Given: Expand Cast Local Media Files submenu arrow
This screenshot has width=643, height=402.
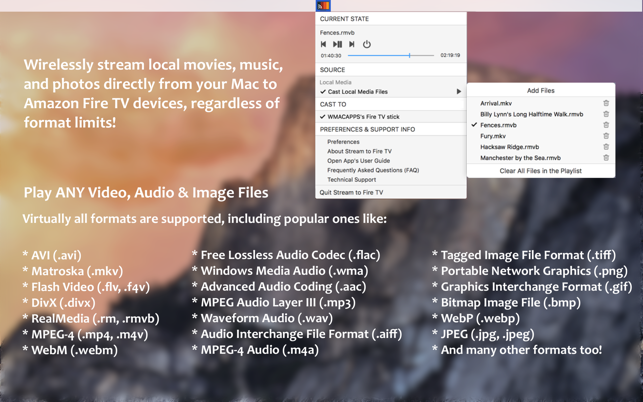Looking at the screenshot, I should coord(459,92).
